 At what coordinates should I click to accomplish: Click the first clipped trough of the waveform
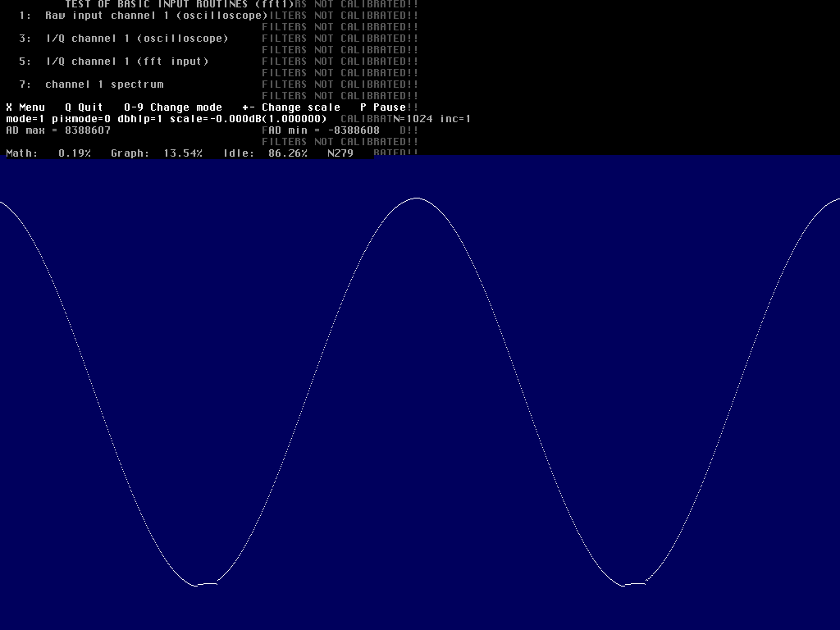206,584
